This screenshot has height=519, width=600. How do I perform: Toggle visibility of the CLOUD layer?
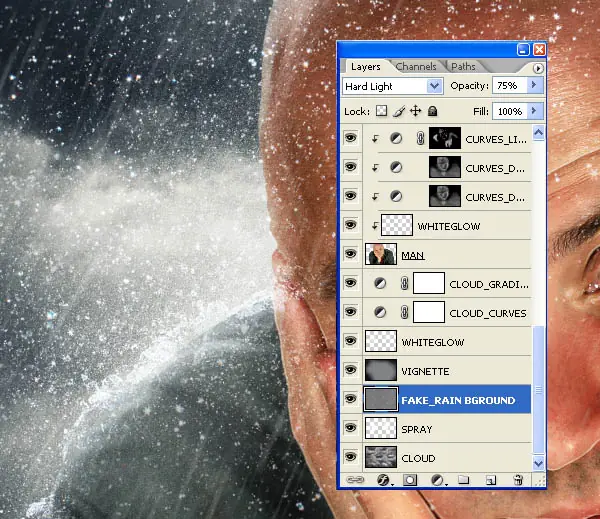(351, 457)
